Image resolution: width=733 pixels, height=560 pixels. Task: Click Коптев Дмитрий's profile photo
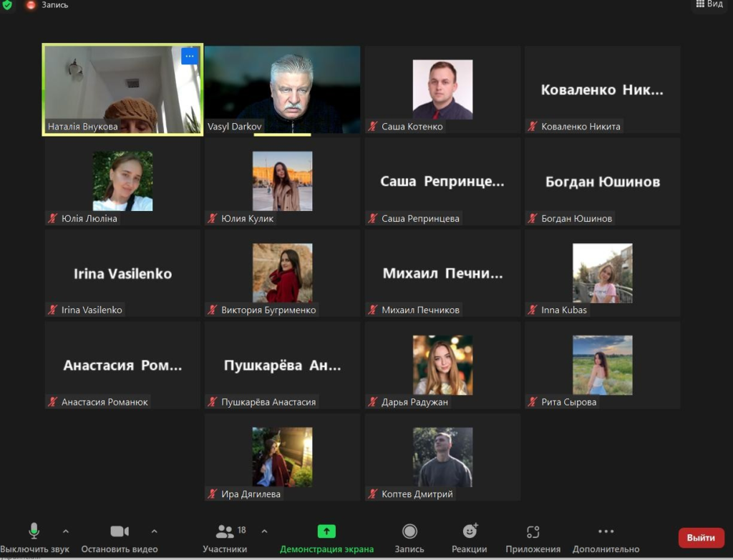(442, 457)
